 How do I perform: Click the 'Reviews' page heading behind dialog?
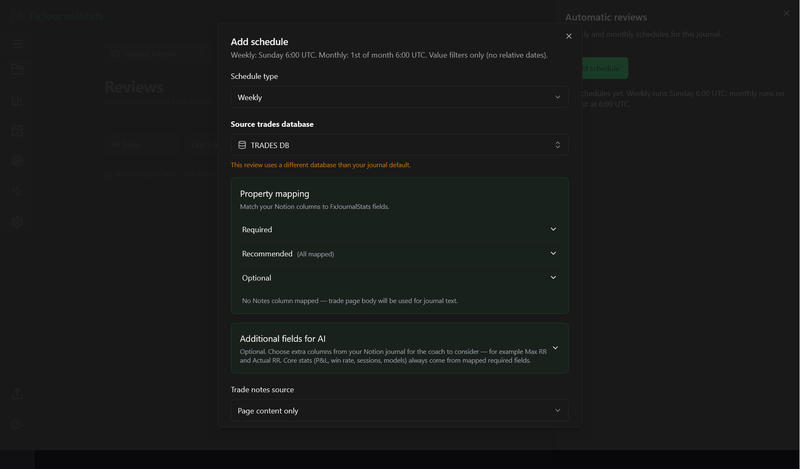(134, 87)
